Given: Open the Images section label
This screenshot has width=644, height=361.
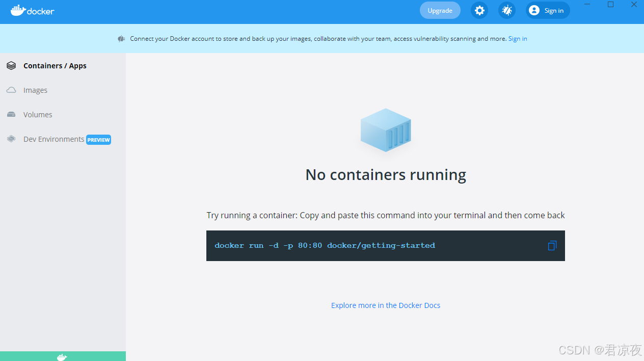Looking at the screenshot, I should click(35, 90).
